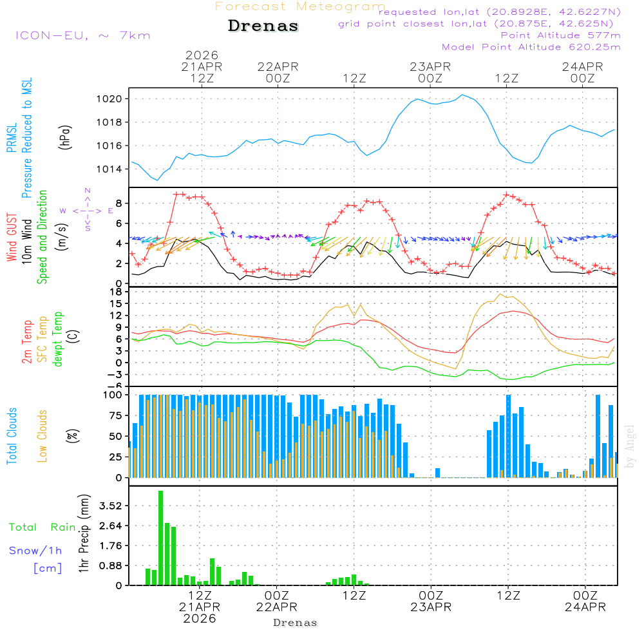The height and width of the screenshot is (644, 644).
Task: Click the by Angel watermark
Action: (630, 447)
